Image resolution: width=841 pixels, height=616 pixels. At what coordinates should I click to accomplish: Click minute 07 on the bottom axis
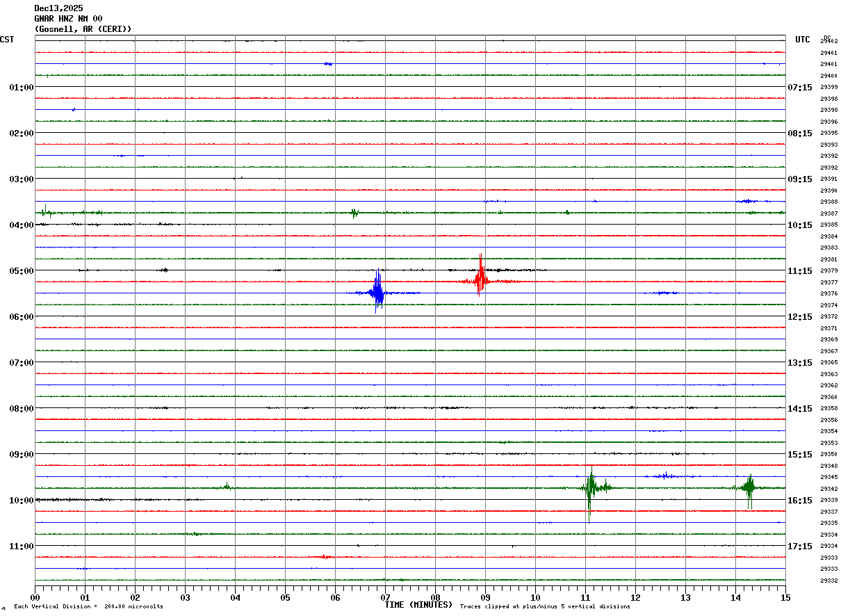pos(385,597)
